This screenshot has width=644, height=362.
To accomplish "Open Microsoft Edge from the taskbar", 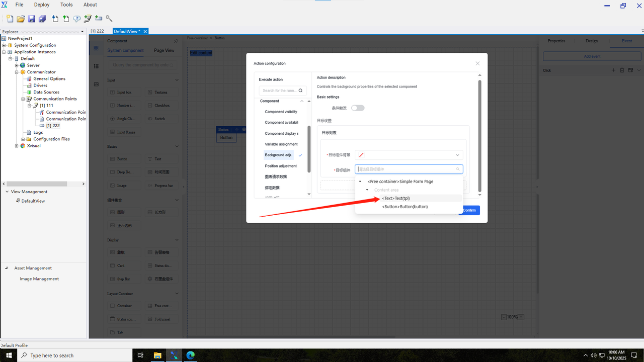I will [191, 355].
